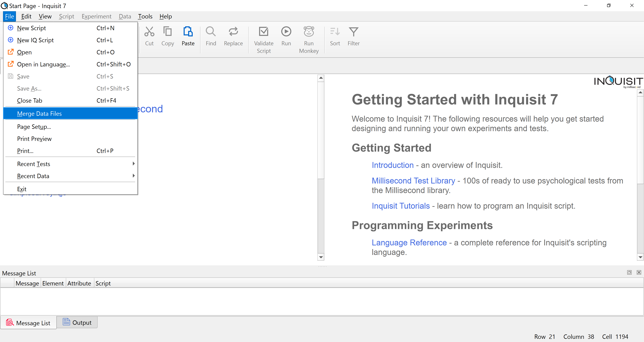Image resolution: width=644 pixels, height=342 pixels.
Task: Select Merge Data Files
Action: tap(70, 114)
